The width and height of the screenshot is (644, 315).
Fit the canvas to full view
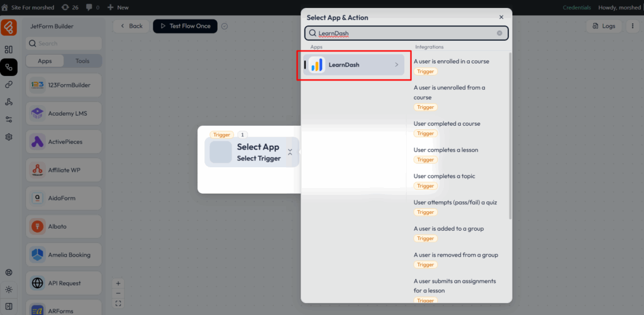click(118, 304)
